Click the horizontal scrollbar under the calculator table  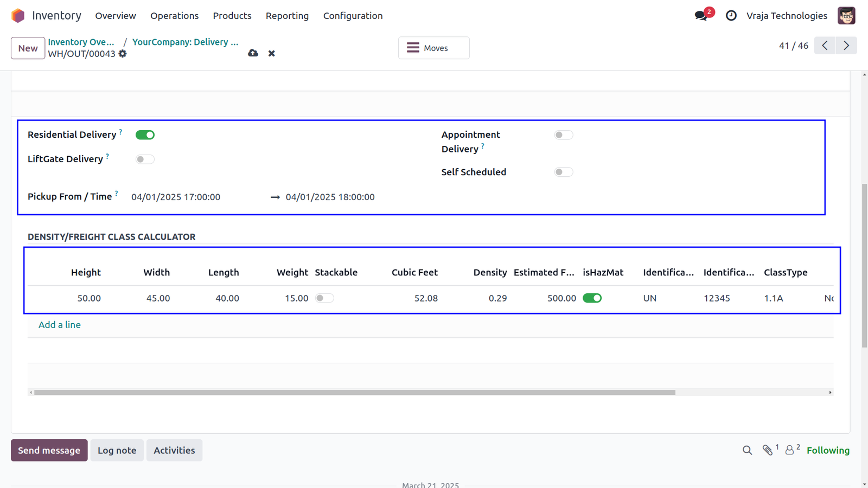click(355, 392)
